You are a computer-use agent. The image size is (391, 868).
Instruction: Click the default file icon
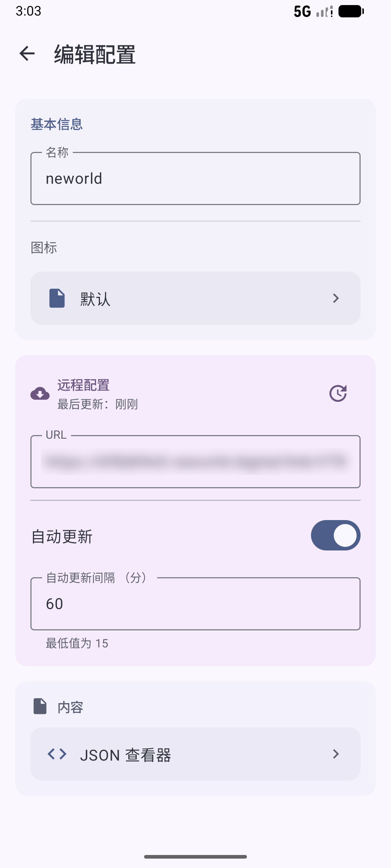click(57, 298)
